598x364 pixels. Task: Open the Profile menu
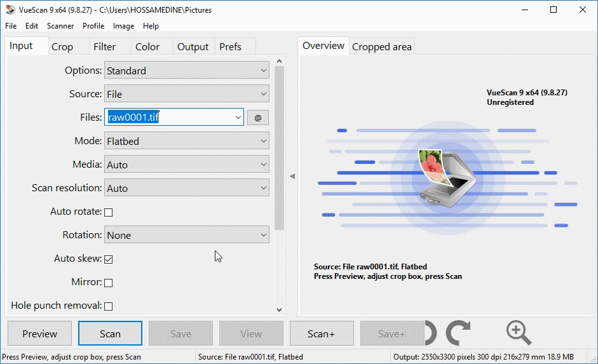(x=93, y=26)
